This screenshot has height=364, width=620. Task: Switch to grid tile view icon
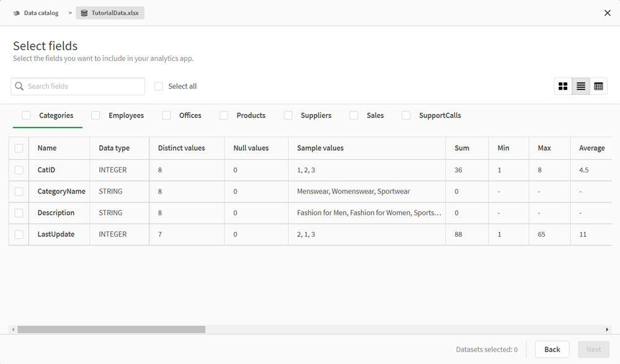coord(563,86)
